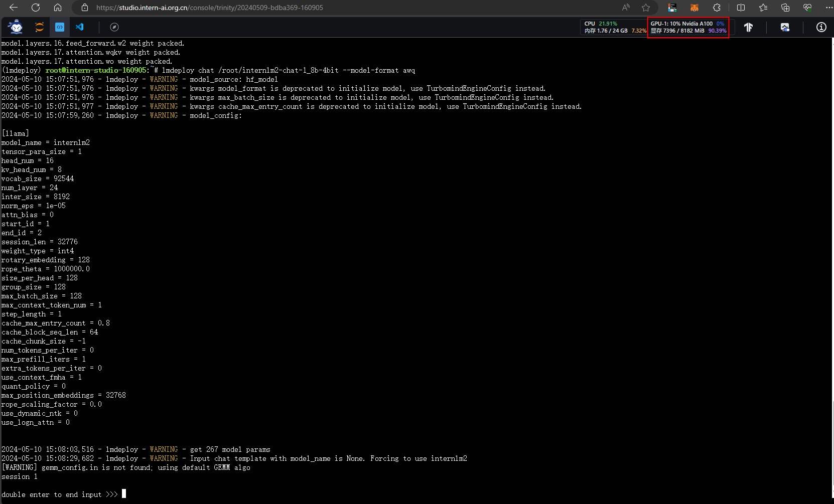Click the '[llama]' section header
This screenshot has width=834, height=504.
[16, 133]
